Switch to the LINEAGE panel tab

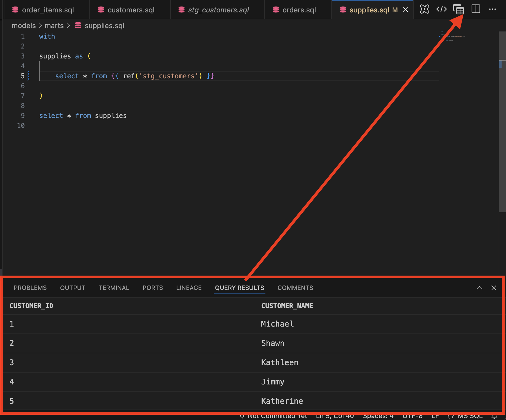pyautogui.click(x=189, y=288)
